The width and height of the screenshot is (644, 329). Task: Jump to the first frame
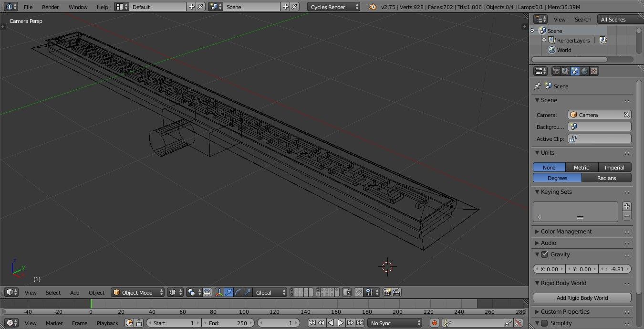312,323
